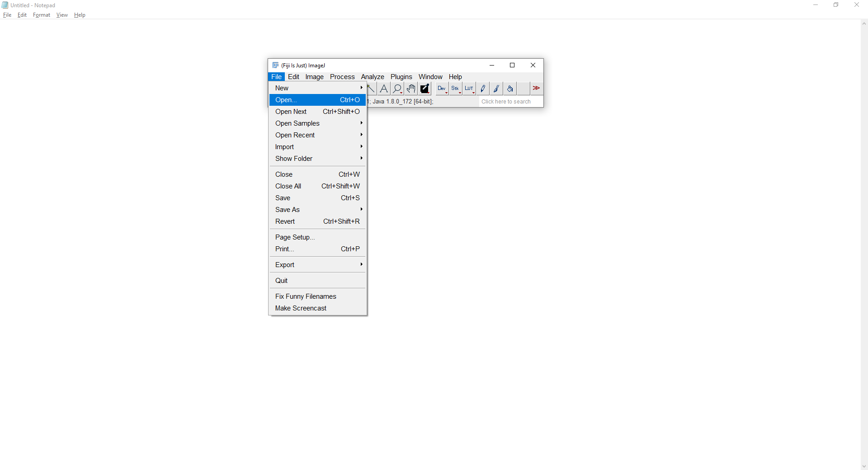Click the Notepad title bar icon
The width and height of the screenshot is (868, 470).
pyautogui.click(x=5, y=5)
